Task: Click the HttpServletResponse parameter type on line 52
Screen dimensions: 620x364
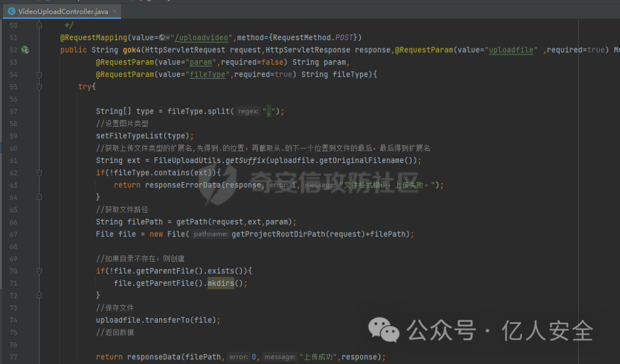Action: click(308, 50)
